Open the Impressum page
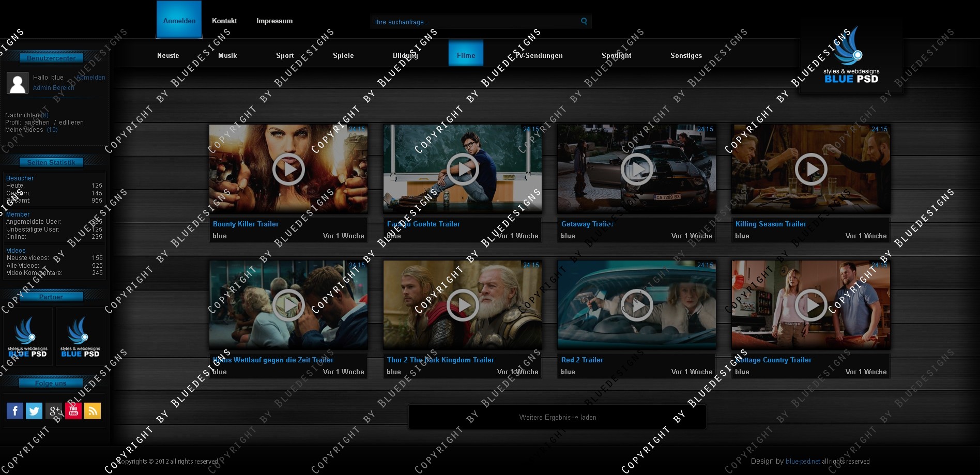The height and width of the screenshot is (475, 980). pyautogui.click(x=274, y=21)
